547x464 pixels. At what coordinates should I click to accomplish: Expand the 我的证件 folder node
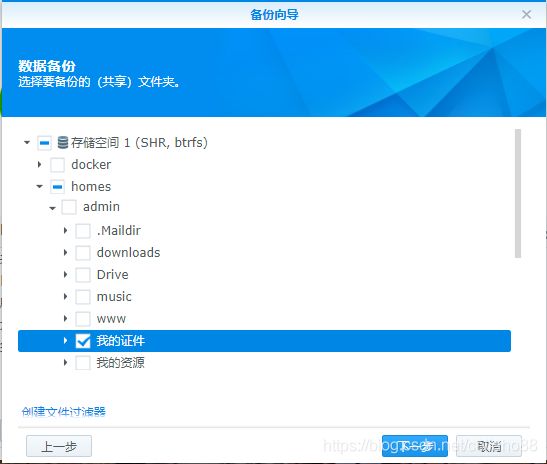click(x=65, y=340)
